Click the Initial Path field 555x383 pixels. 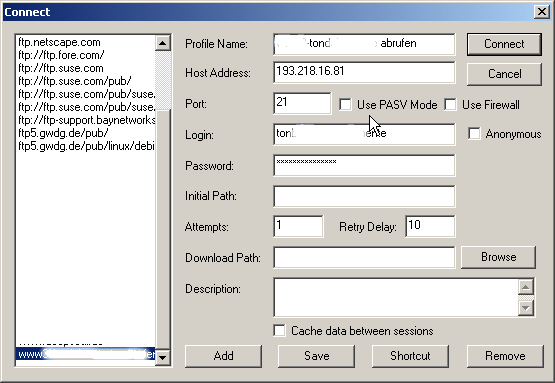click(364, 196)
